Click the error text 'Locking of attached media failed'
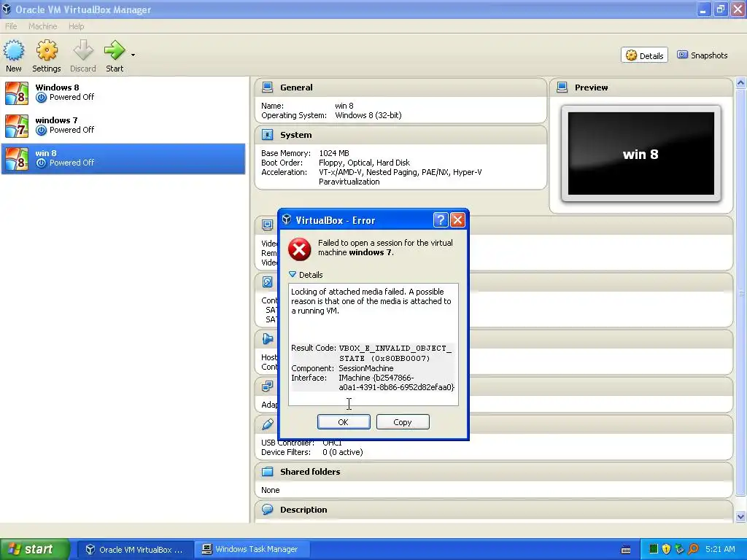Screen dimensions: 747x560 (x=348, y=292)
